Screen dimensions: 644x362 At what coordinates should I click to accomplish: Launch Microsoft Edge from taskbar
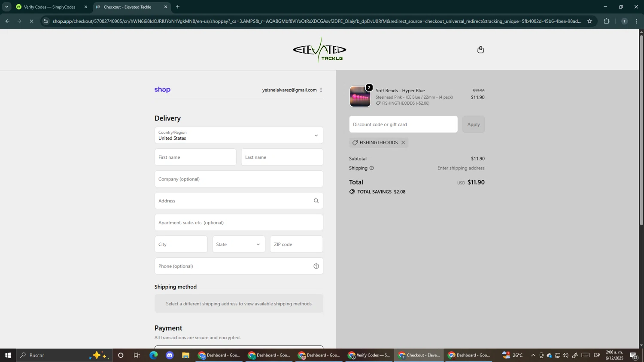[154, 355]
